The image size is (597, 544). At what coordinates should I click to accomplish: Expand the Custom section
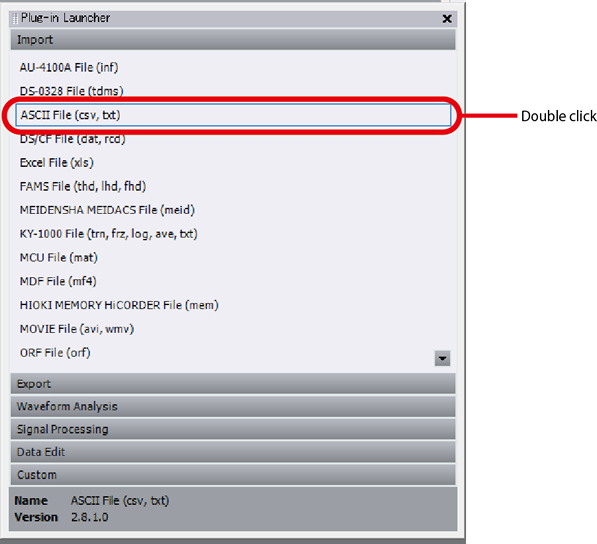tap(233, 475)
